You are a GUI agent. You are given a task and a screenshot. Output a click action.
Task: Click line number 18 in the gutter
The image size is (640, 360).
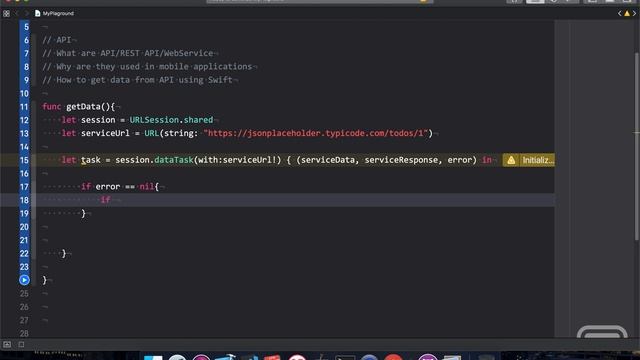[24, 200]
